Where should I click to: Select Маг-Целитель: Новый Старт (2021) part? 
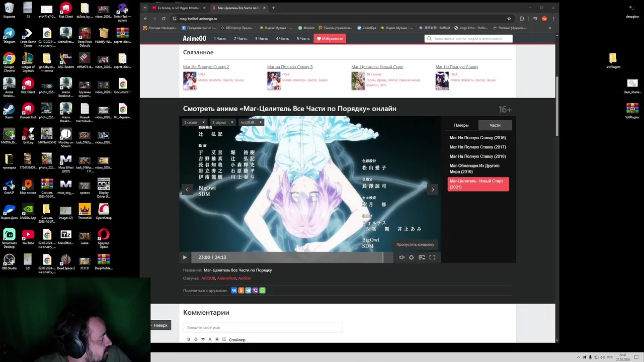click(478, 184)
